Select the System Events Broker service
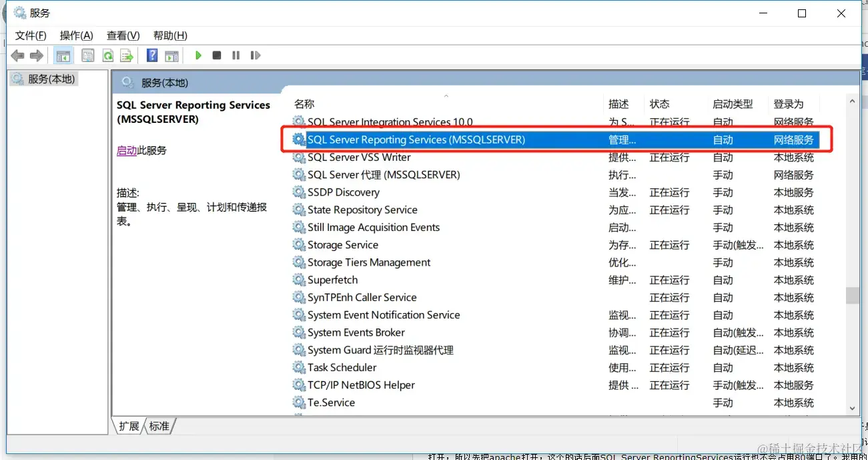The height and width of the screenshot is (460, 868). click(x=555, y=332)
